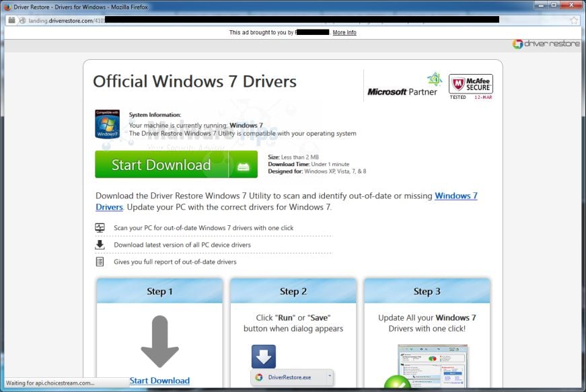The width and height of the screenshot is (586, 392).
Task: Close the Firefox window
Action: click(571, 5)
